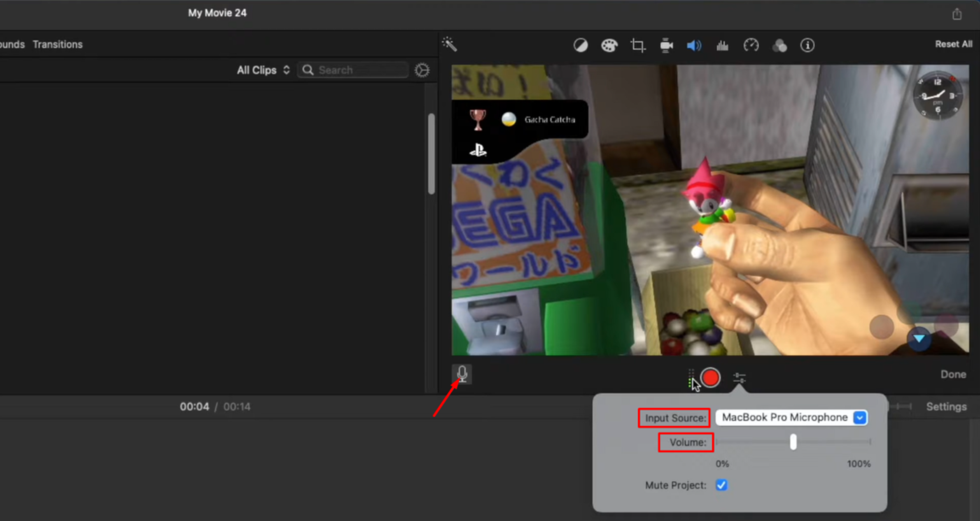Open the Clip Information panel
The image size is (980, 521).
[807, 45]
